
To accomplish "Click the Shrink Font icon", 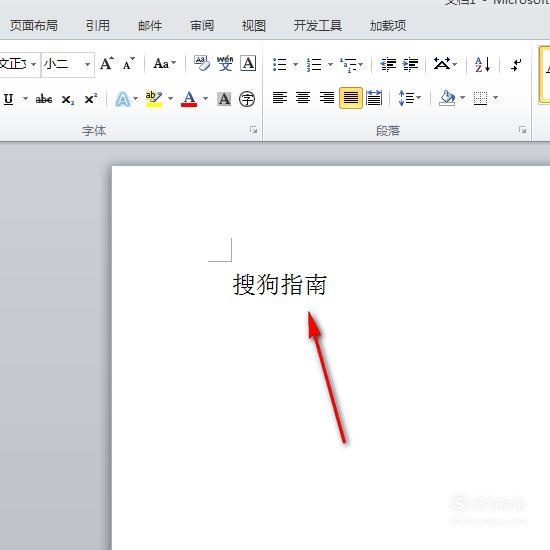I will point(129,64).
